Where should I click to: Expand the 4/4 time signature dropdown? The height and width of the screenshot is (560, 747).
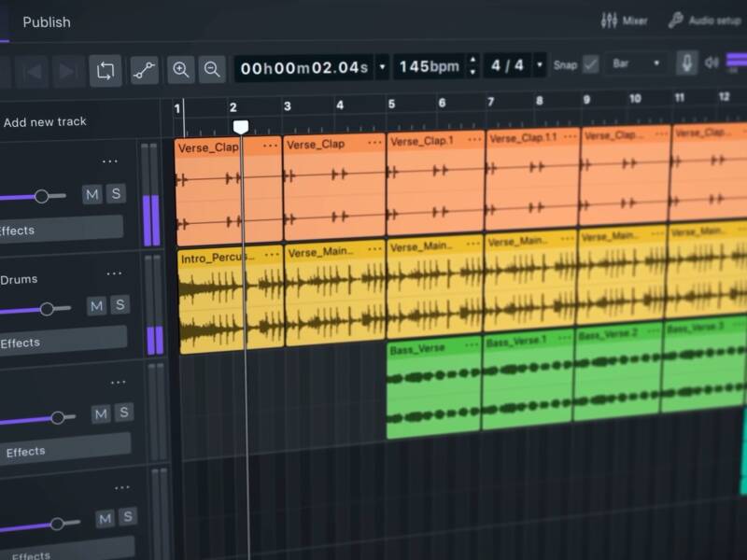(x=541, y=65)
